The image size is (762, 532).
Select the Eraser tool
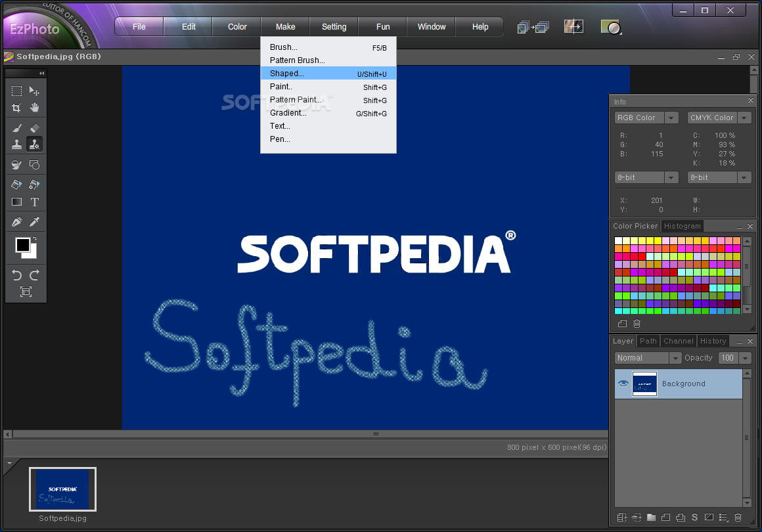coord(35,128)
